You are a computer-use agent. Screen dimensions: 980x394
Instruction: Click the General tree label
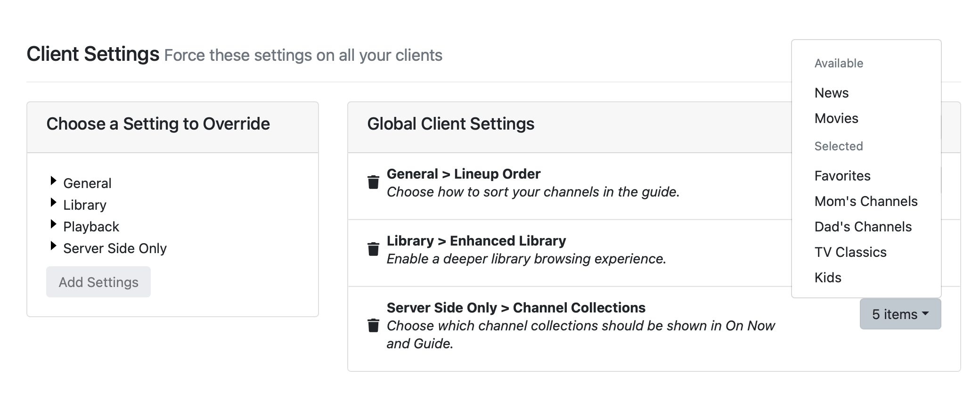pos(87,183)
